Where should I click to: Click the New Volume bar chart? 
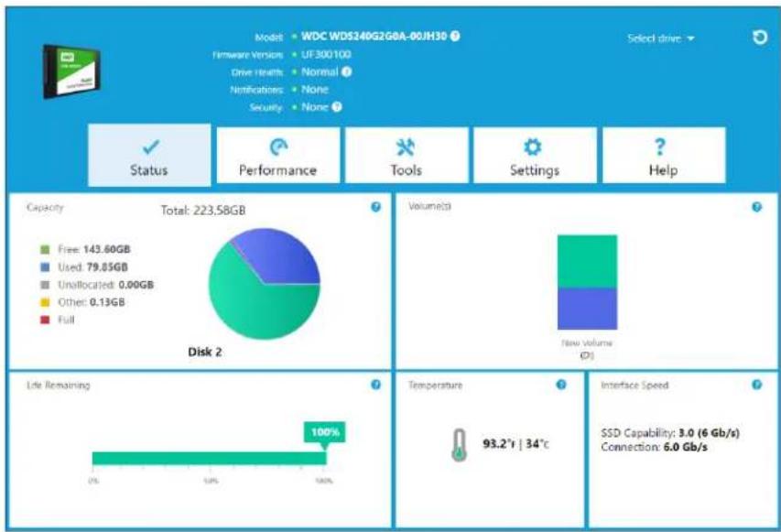click(x=587, y=282)
